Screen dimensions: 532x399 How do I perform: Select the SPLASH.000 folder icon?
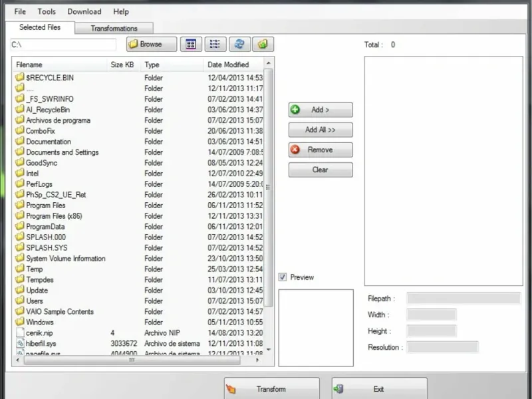tap(20, 237)
